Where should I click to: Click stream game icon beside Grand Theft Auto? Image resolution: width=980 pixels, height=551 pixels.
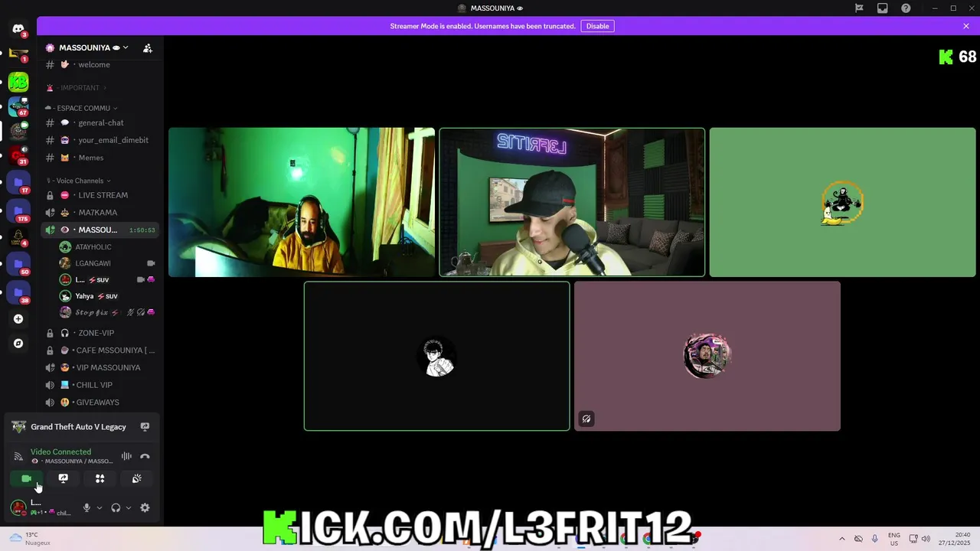(x=145, y=427)
